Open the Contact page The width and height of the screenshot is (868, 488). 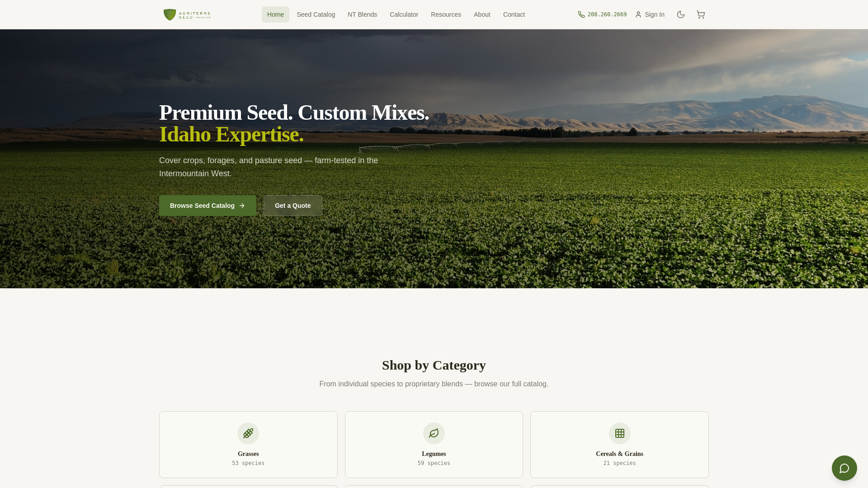pos(514,14)
